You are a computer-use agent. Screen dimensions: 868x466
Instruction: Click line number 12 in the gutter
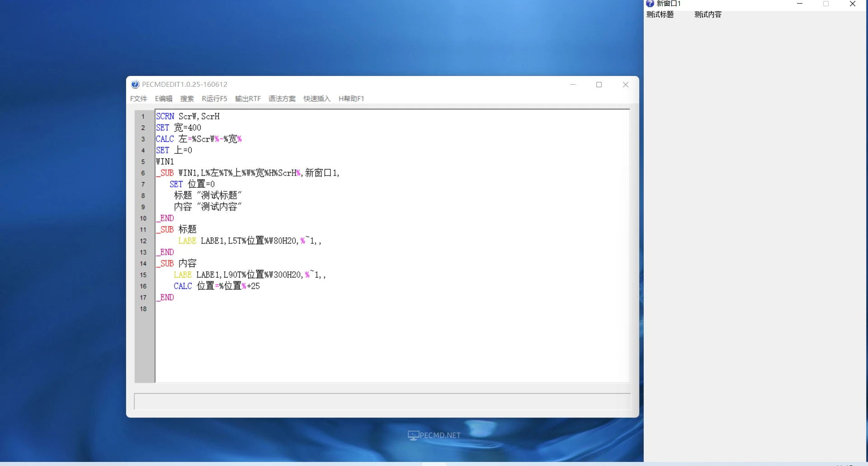coord(143,241)
